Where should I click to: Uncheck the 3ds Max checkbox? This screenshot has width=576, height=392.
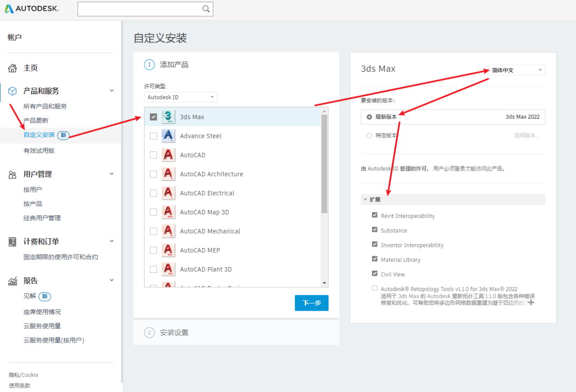point(153,117)
